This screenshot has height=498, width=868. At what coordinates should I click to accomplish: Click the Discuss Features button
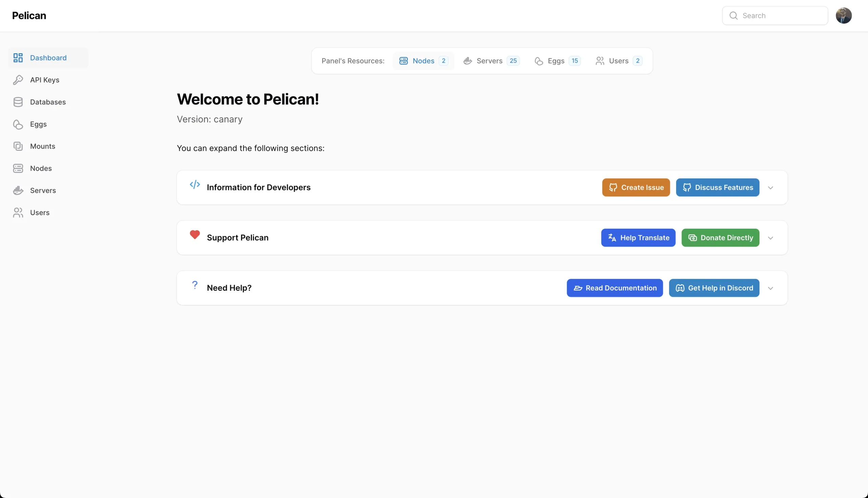[x=717, y=188]
